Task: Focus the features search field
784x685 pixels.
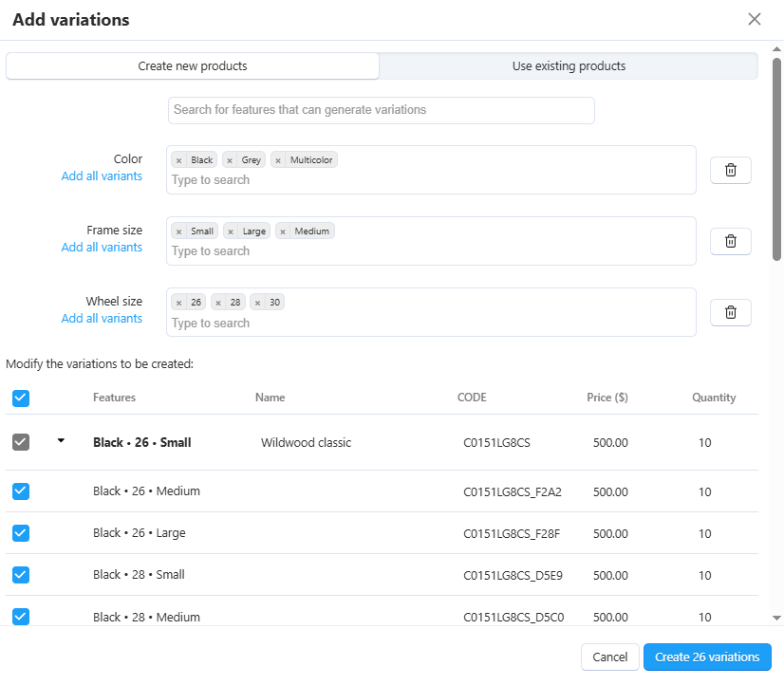Action: pyautogui.click(x=381, y=110)
